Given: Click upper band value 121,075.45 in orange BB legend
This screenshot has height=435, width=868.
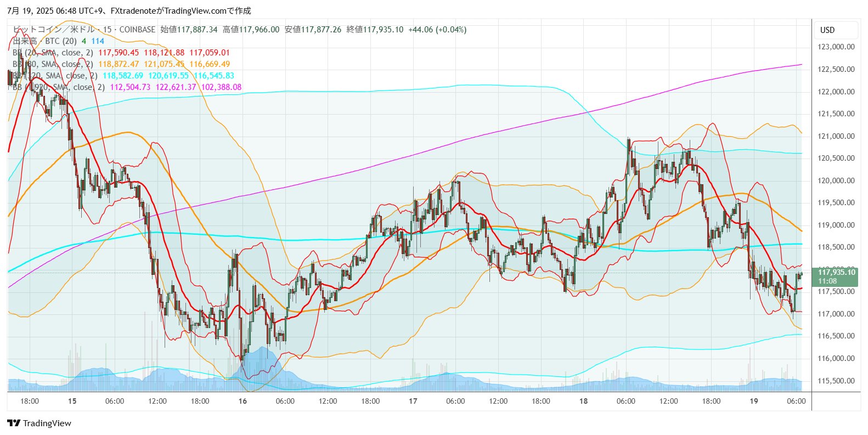Looking at the screenshot, I should (x=164, y=64).
